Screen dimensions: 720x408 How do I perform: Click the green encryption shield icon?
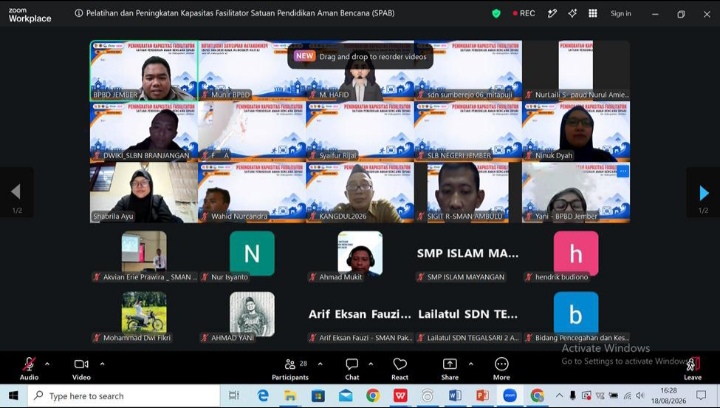click(496, 14)
